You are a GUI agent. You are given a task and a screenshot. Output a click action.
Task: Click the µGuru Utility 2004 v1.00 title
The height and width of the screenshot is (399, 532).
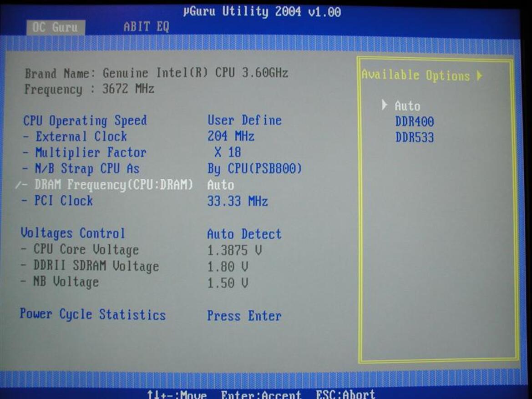(x=262, y=12)
